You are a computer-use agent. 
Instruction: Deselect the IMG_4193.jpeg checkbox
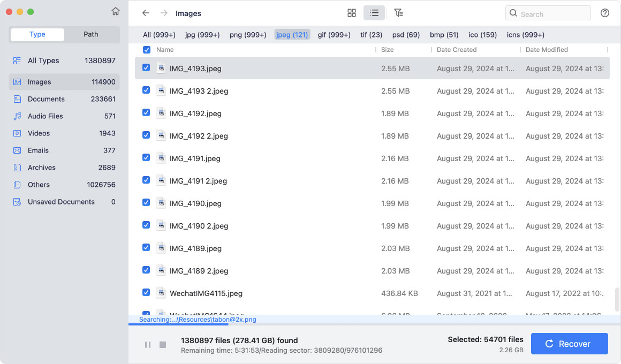[146, 68]
